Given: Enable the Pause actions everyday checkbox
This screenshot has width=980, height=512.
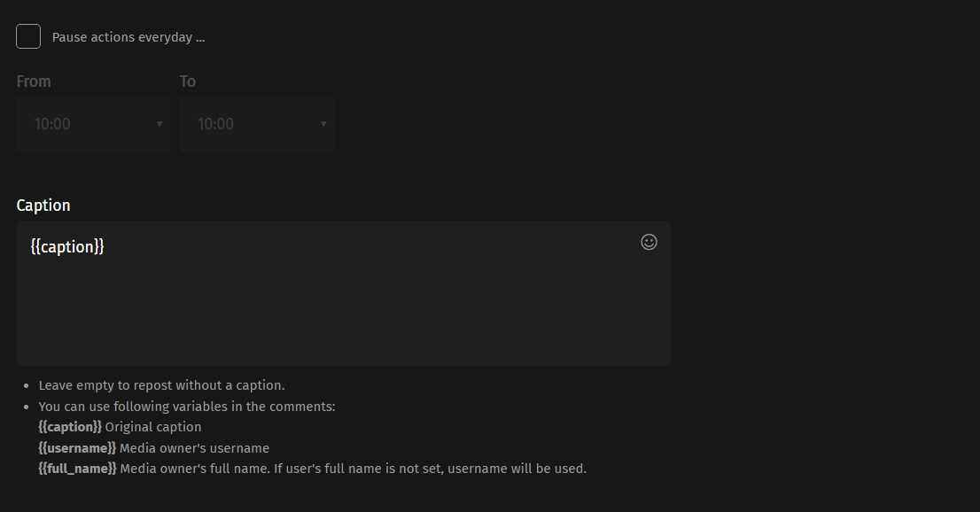Looking at the screenshot, I should (28, 36).
